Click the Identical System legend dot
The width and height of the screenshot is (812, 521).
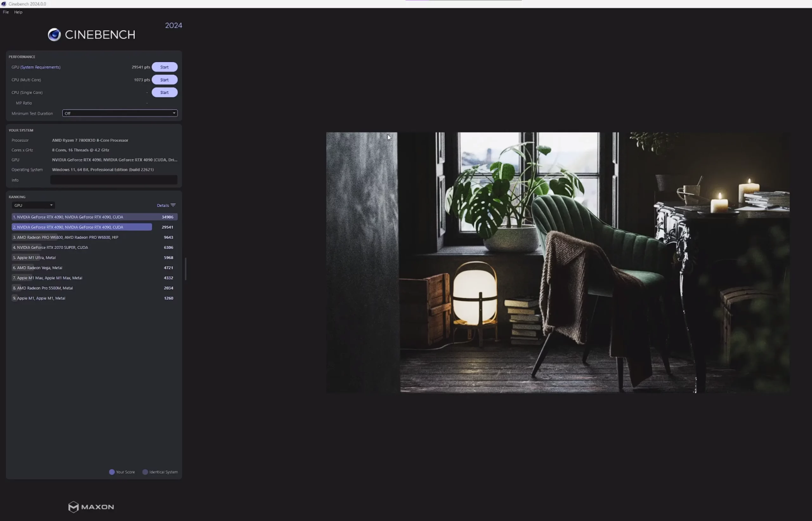pos(145,472)
